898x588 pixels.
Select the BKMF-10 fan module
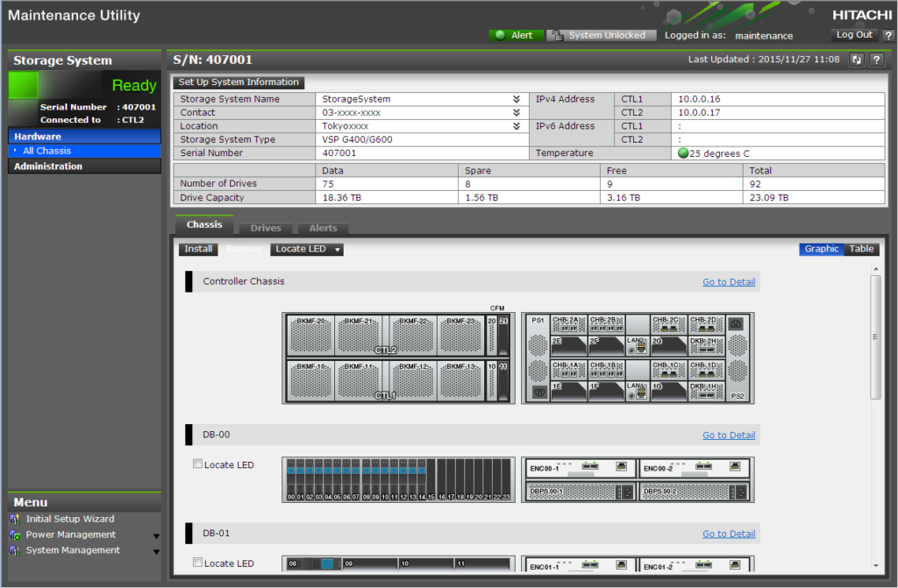click(311, 380)
